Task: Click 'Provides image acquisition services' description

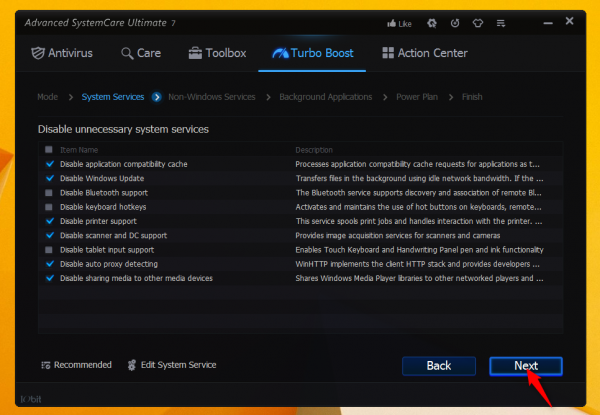Action: [x=398, y=236]
